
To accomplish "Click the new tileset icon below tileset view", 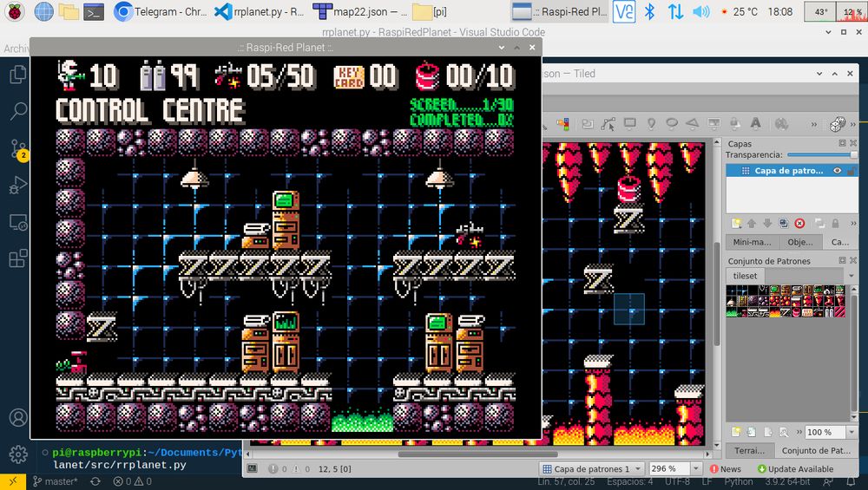I will click(x=736, y=432).
